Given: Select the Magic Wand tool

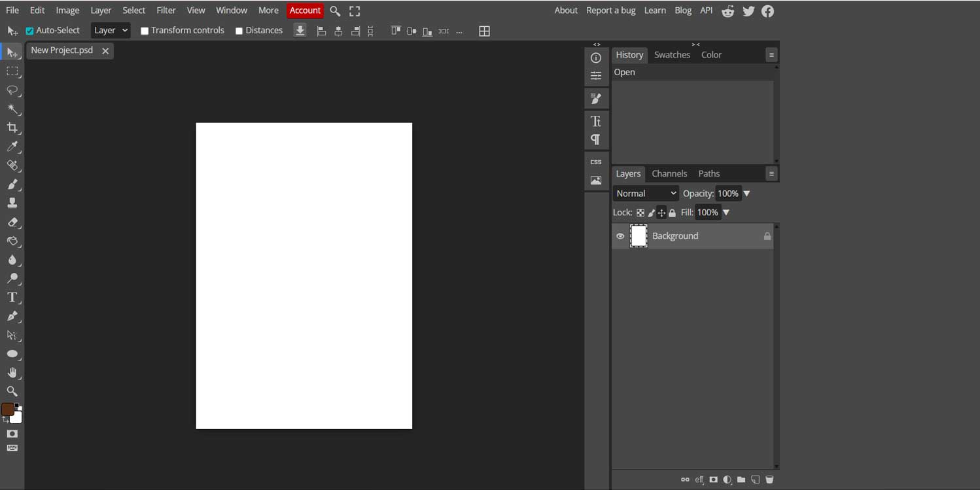Looking at the screenshot, I should coord(13,109).
